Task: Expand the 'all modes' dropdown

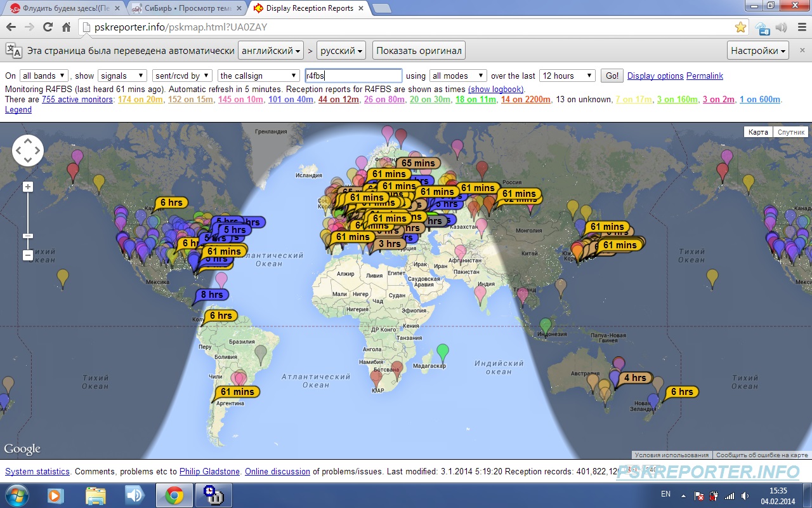Action: [457, 76]
